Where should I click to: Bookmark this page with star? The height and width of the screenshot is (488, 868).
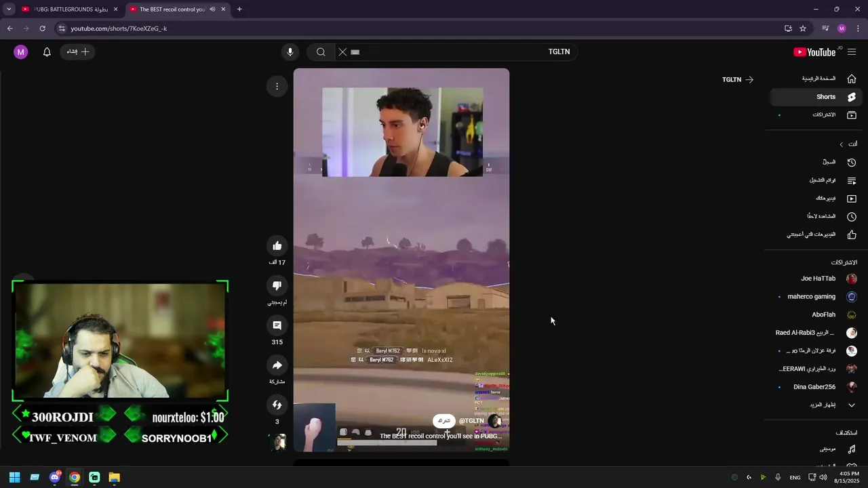(803, 28)
